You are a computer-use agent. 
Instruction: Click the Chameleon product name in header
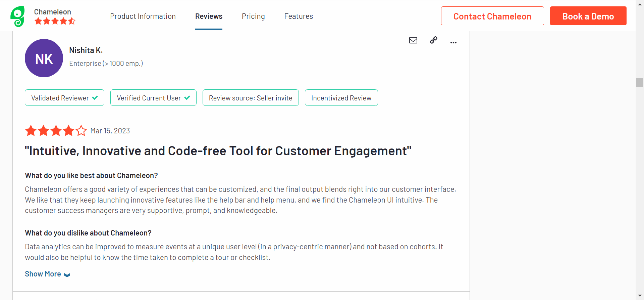tap(53, 12)
